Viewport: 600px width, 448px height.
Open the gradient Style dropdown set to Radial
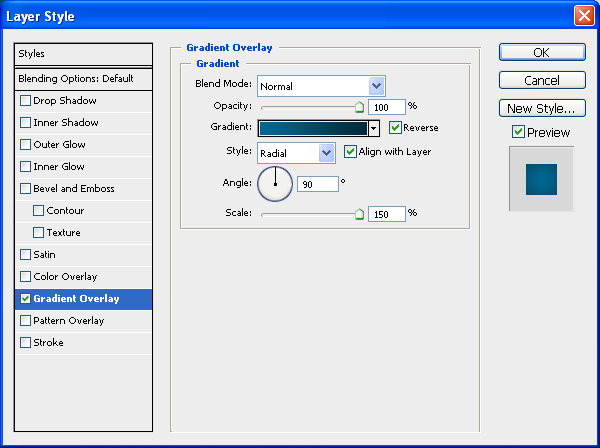[326, 153]
